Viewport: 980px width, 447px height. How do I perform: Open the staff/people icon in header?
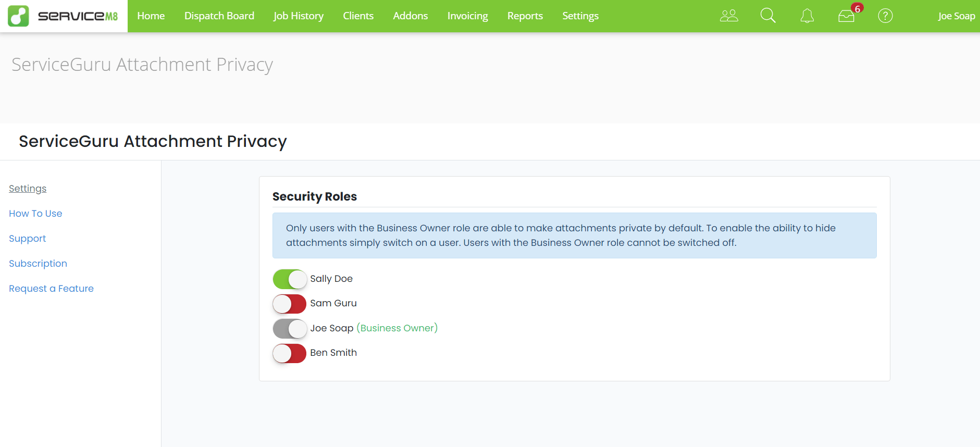[x=729, y=16]
